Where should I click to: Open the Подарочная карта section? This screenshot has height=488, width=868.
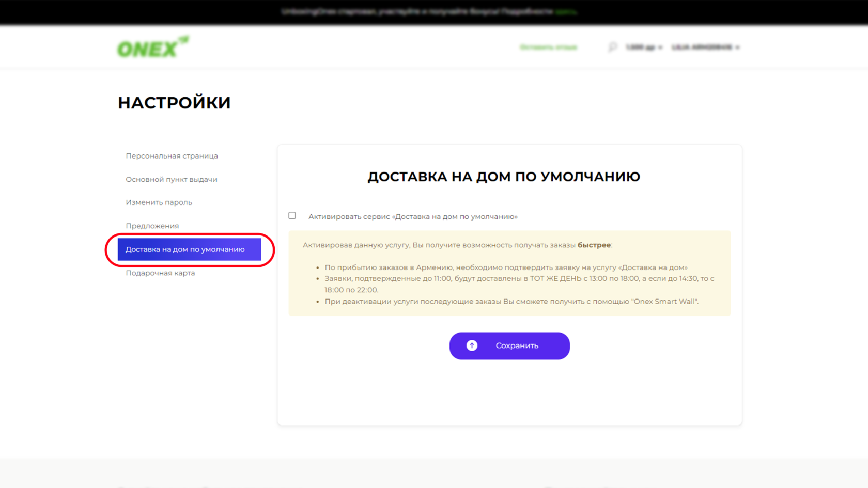click(160, 273)
